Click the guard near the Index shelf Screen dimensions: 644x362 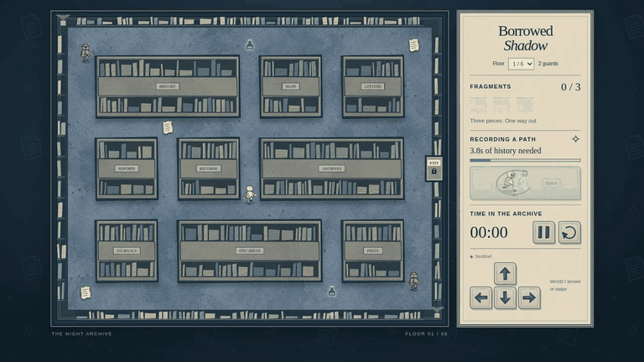click(414, 281)
